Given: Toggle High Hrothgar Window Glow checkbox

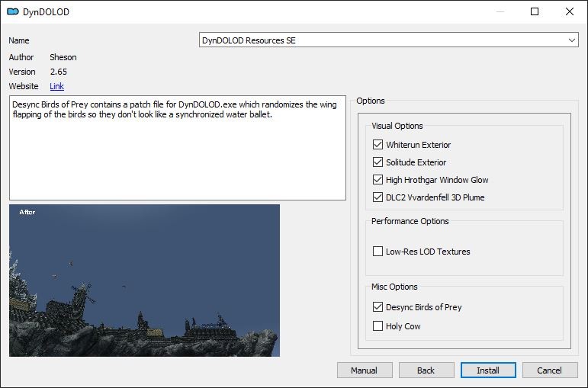Looking at the screenshot, I should (x=378, y=180).
